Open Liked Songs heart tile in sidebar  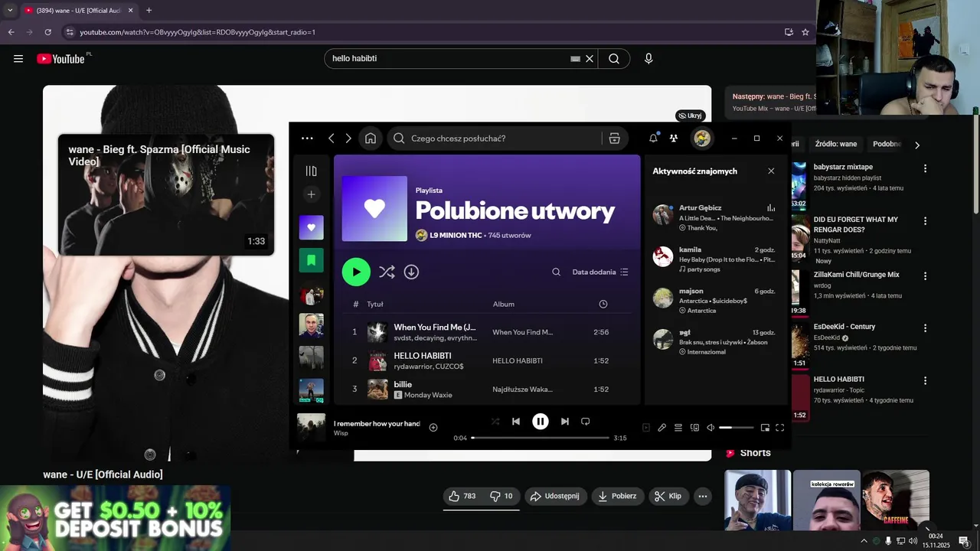(311, 227)
